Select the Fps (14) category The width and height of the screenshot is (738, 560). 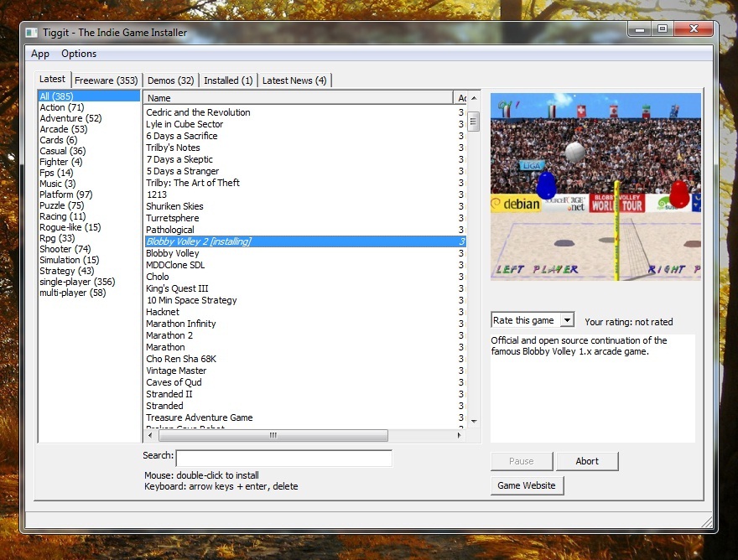(89, 173)
